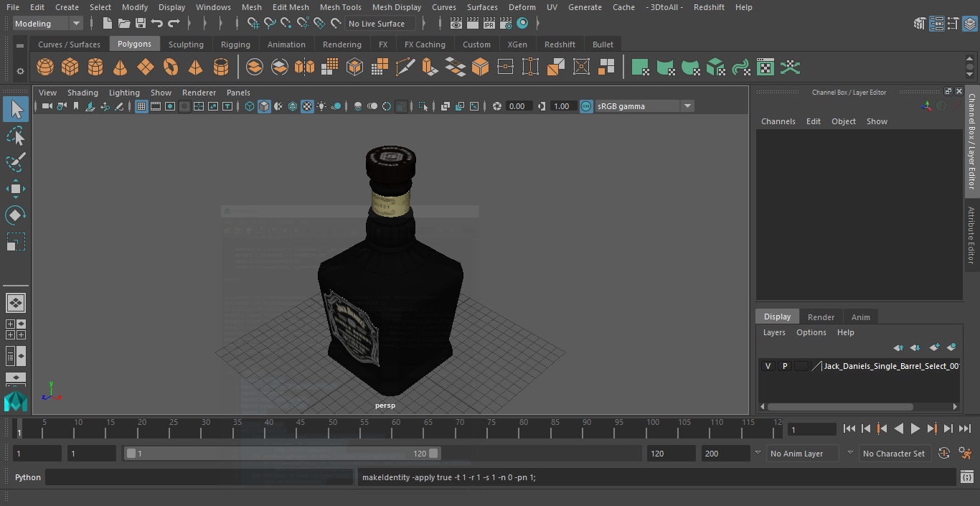This screenshot has height=506, width=980.
Task: Open the Redshift menu
Action: coord(709,7)
